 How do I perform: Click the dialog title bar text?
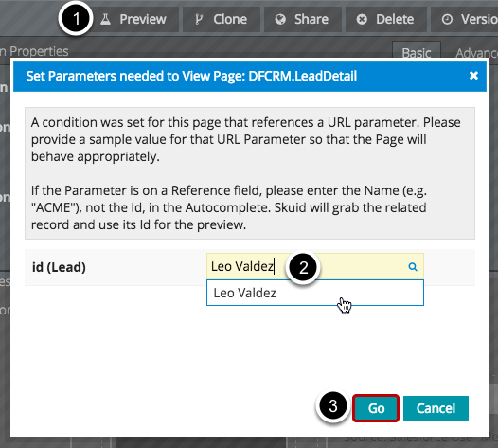pyautogui.click(x=191, y=76)
